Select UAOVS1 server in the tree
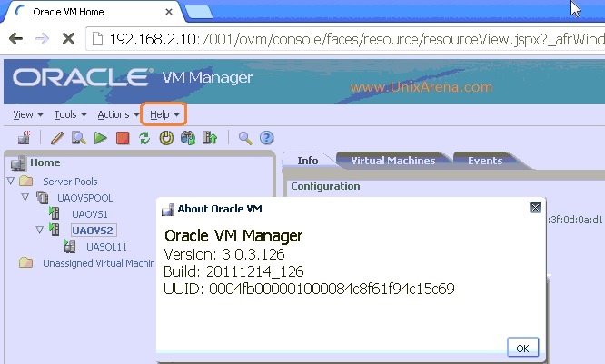Image resolution: width=605 pixels, height=364 pixels. pos(90,214)
